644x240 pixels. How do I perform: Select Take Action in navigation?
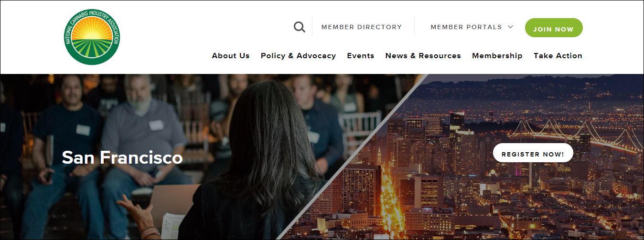(558, 55)
